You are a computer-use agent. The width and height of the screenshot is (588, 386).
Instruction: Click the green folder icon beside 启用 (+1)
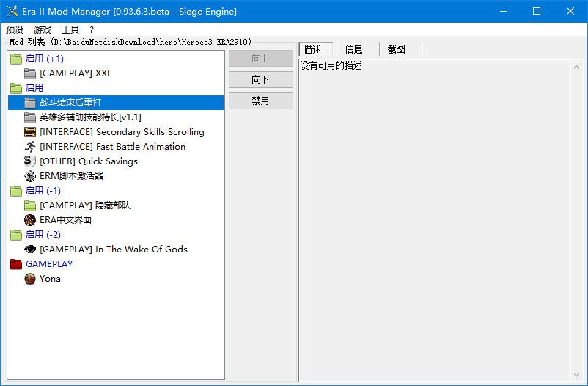tap(16, 59)
